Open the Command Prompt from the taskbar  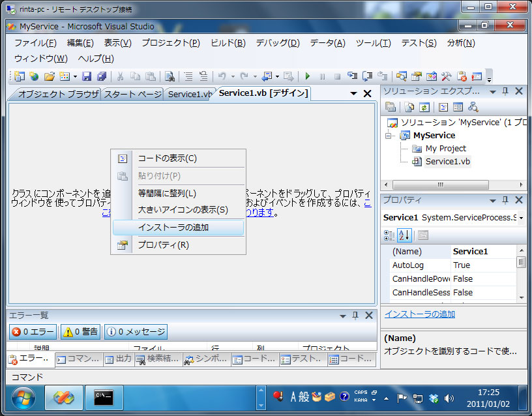[104, 398]
